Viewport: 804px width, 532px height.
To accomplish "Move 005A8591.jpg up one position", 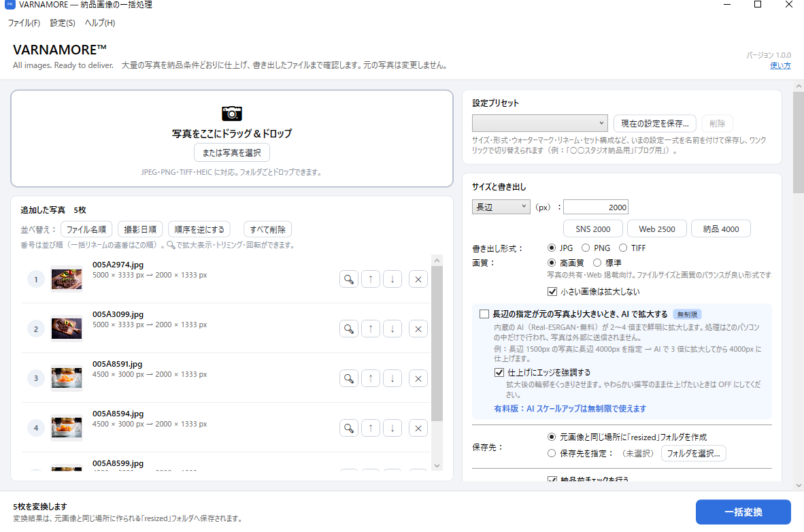I will point(371,379).
